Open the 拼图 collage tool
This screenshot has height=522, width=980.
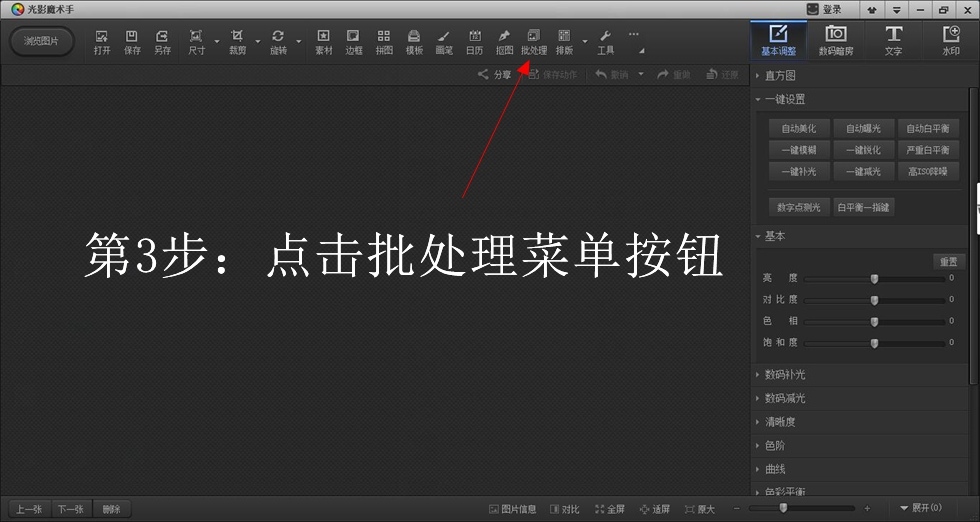pos(384,41)
